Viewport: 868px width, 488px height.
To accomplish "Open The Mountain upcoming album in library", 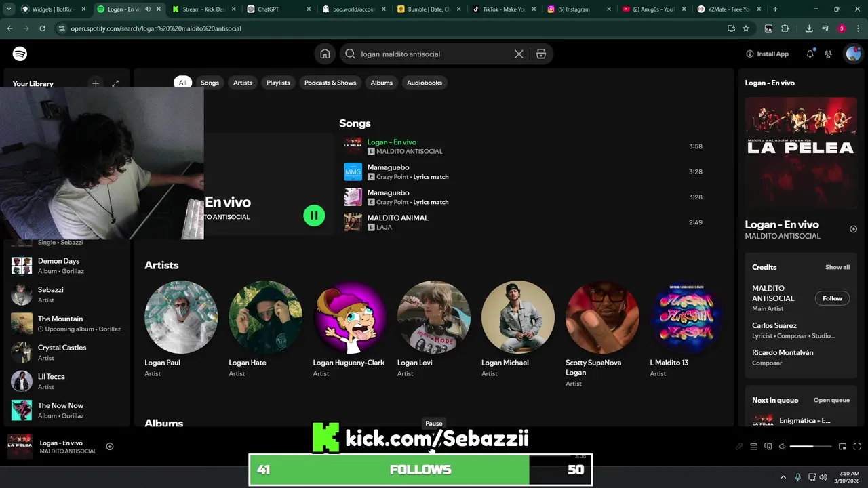I will (x=66, y=323).
